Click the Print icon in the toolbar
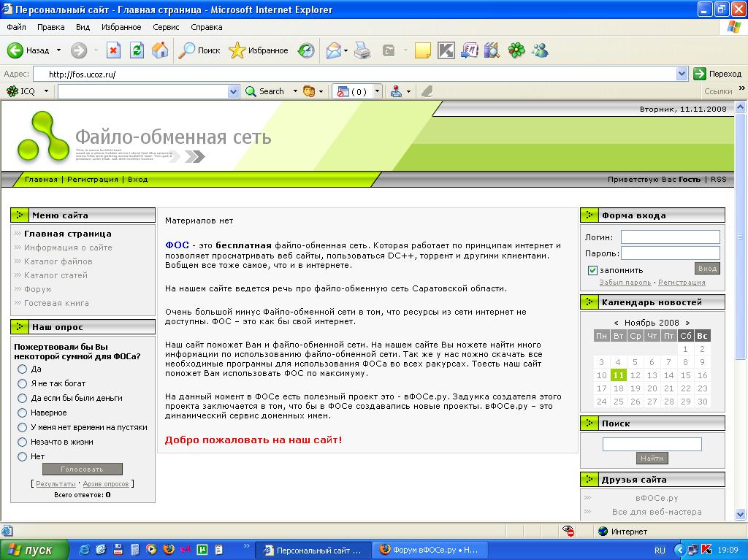Image resolution: width=748 pixels, height=560 pixels. [362, 50]
